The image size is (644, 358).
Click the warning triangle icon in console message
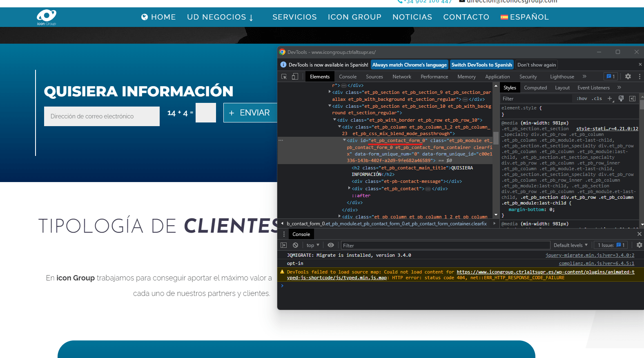coord(282,271)
